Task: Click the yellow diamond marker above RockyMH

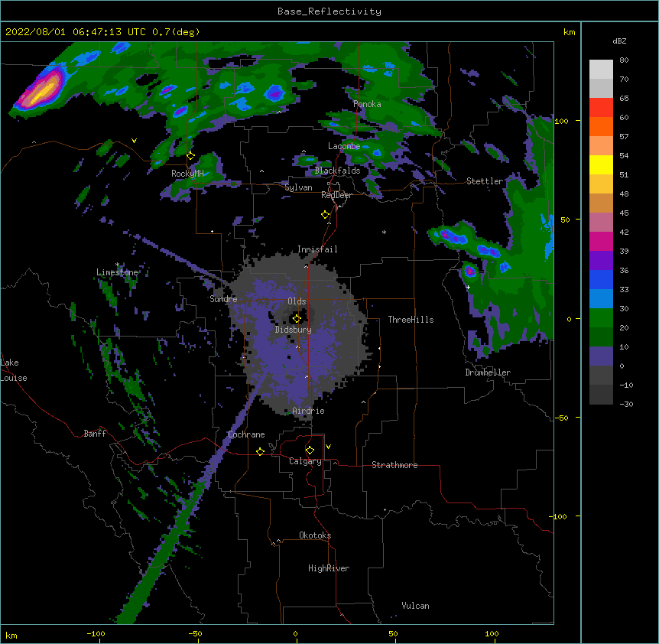Action: 190,156
